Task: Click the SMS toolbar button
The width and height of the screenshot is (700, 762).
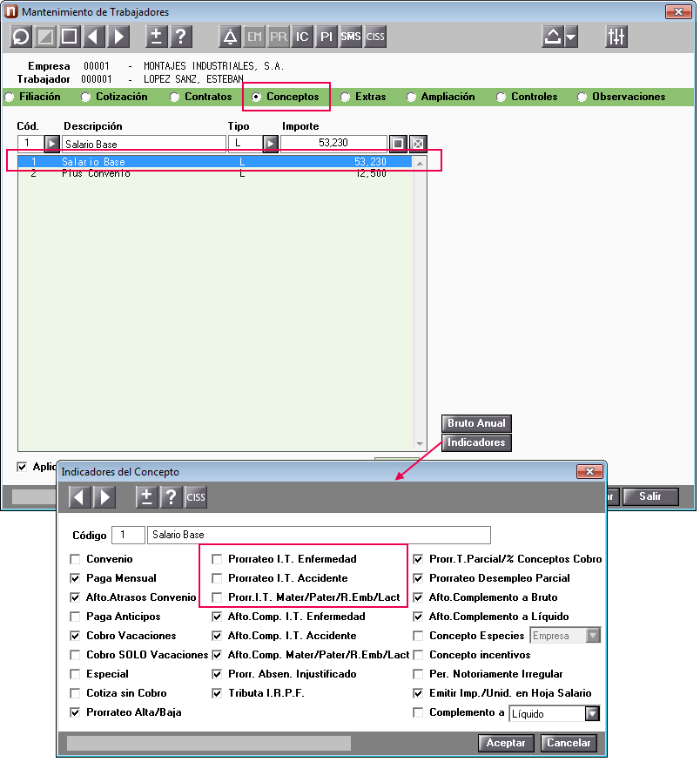Action: pos(351,37)
